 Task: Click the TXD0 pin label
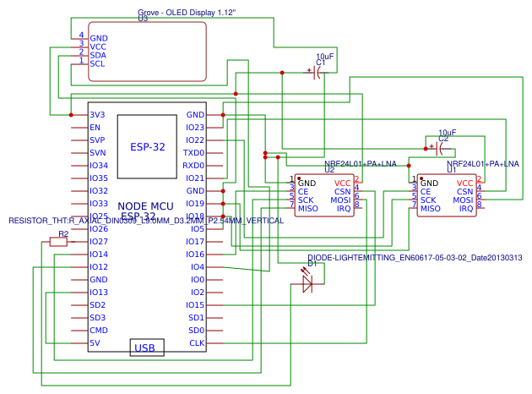click(193, 152)
